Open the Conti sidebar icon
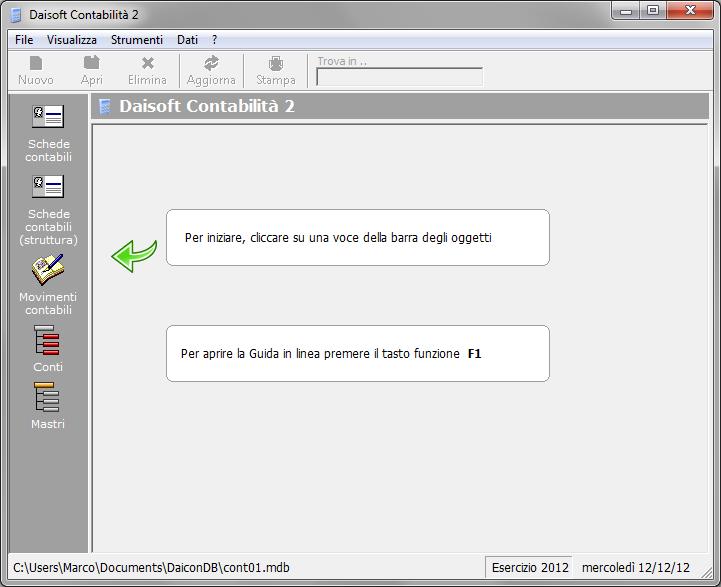The width and height of the screenshot is (721, 587). click(x=47, y=341)
